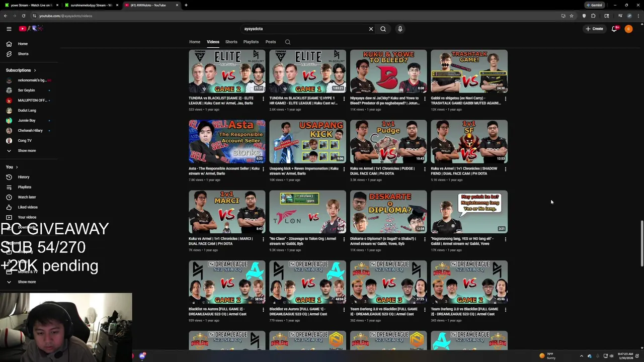This screenshot has height=362, width=644.
Task: Click the ayayadota search input field
Action: click(x=304, y=29)
